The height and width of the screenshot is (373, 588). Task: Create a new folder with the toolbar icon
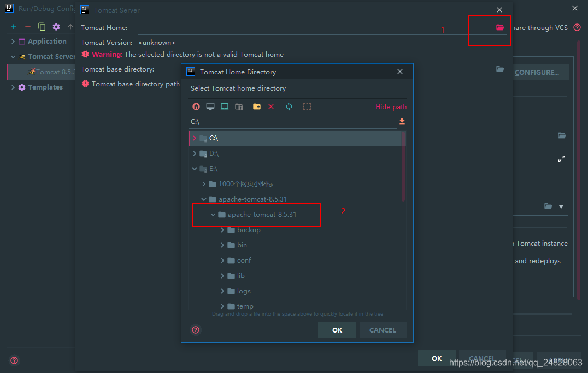coord(257,106)
